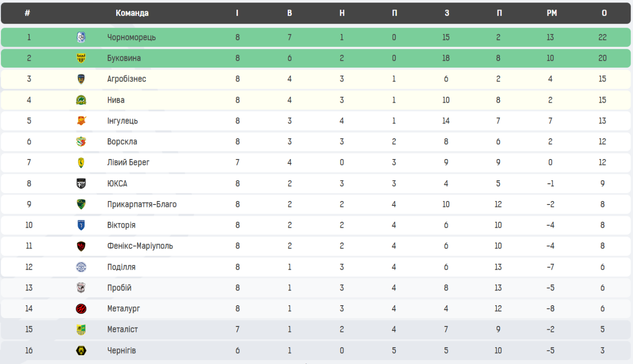This screenshot has height=364, width=633.
Task: Click the # rank column header
Action: click(27, 13)
